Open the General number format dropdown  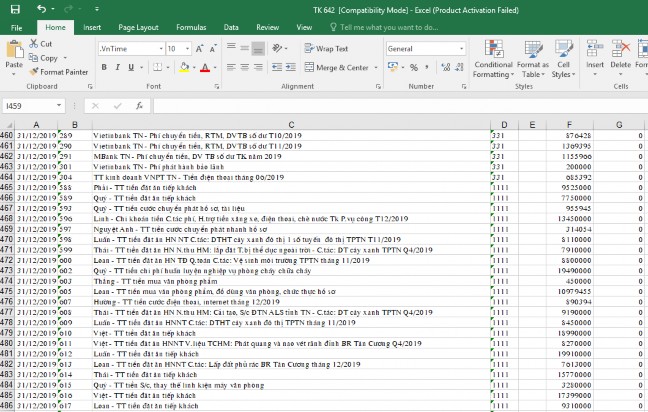(x=462, y=48)
